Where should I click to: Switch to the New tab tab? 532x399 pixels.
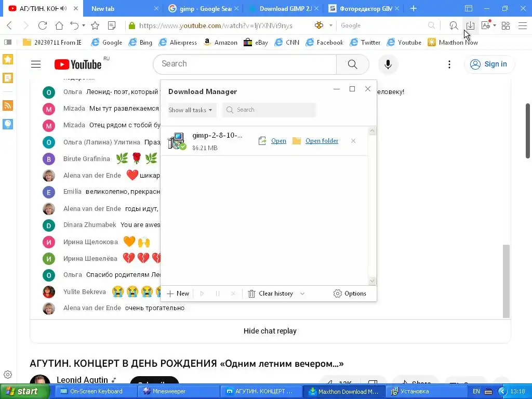[x=124, y=8]
